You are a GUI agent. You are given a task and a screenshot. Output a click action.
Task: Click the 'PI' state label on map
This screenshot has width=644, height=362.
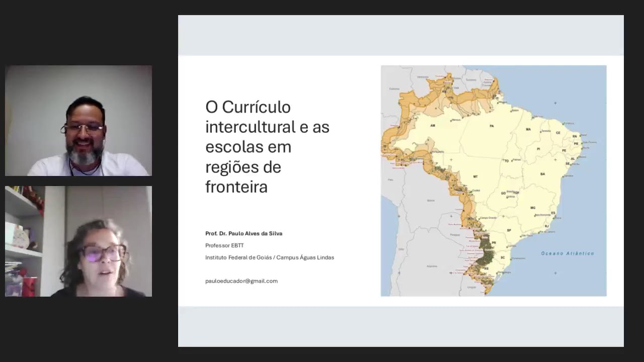[538, 148]
